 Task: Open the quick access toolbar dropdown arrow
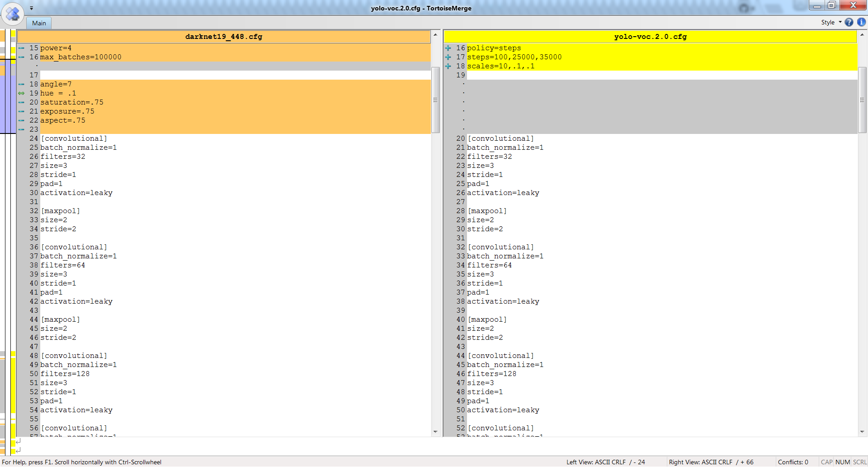[31, 8]
